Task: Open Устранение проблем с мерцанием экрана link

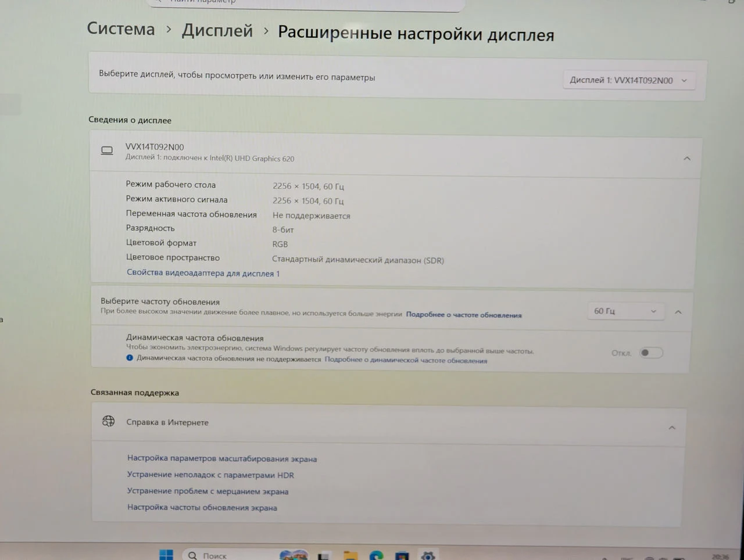Action: pyautogui.click(x=208, y=491)
